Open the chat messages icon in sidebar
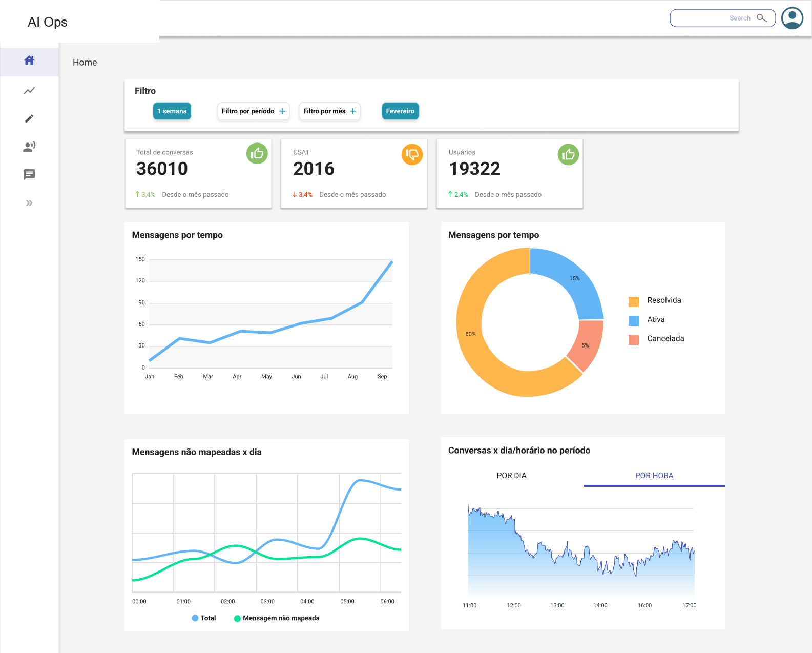This screenshot has width=812, height=653. click(x=29, y=174)
